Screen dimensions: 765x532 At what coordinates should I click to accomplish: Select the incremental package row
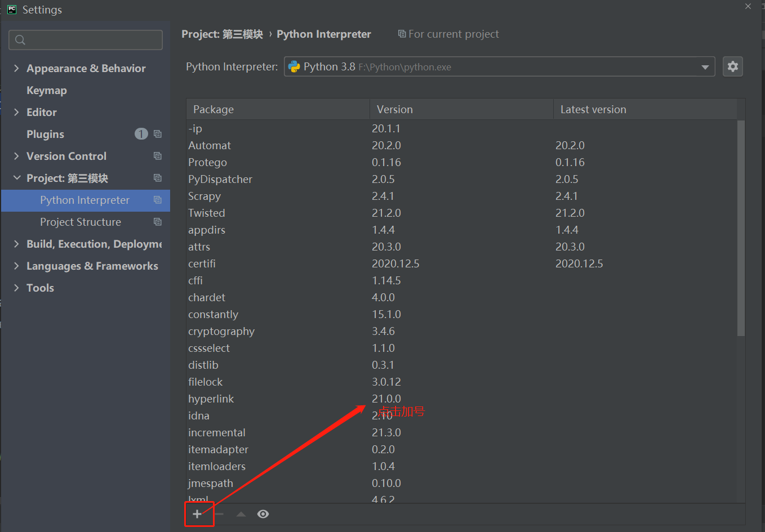click(461, 432)
